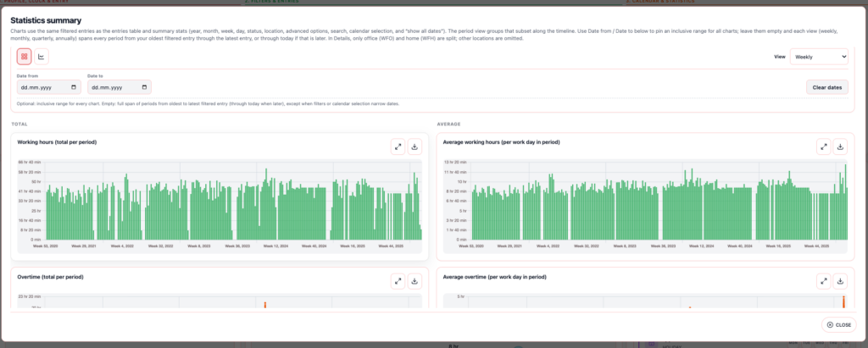Open calendar picker in Date to field
This screenshot has width=868, height=348.
click(x=144, y=87)
